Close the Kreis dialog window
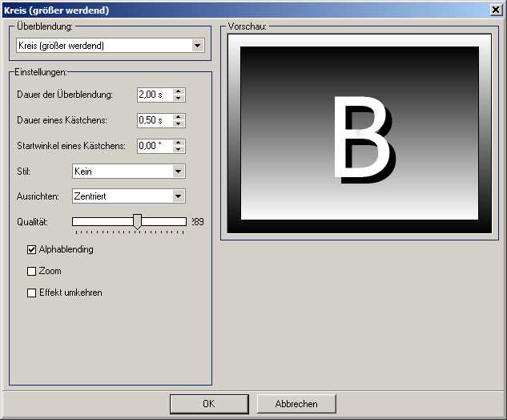 click(x=496, y=10)
